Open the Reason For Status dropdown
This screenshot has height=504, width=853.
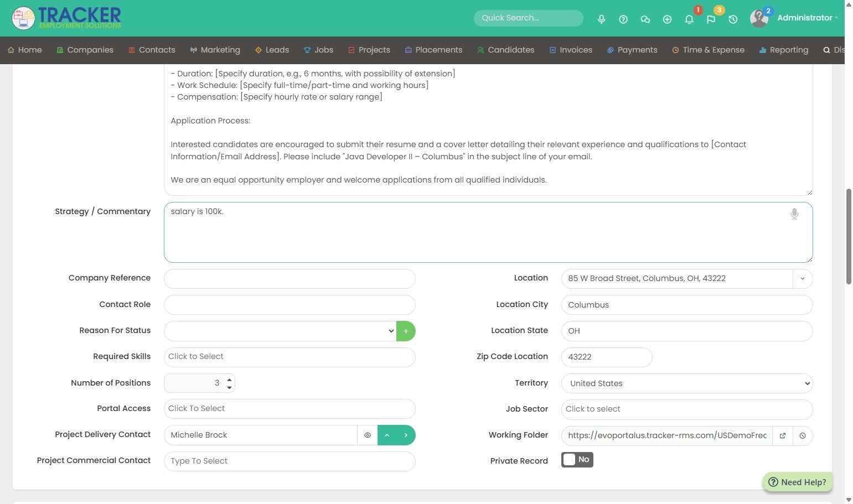280,331
